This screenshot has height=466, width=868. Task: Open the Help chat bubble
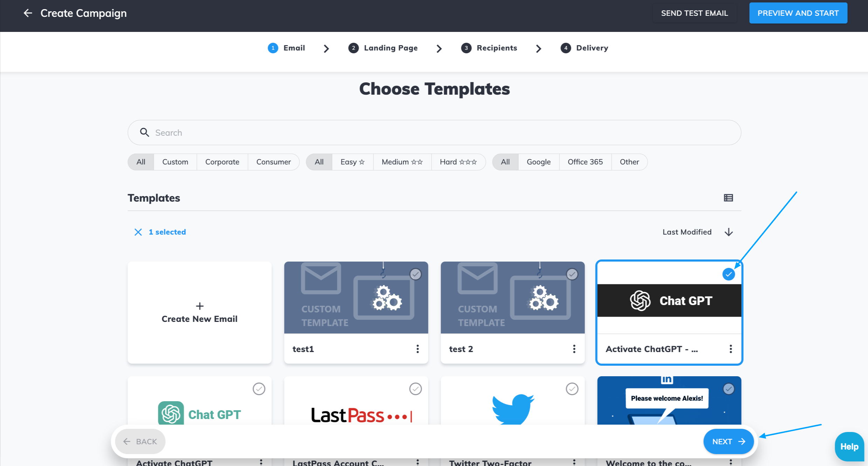(x=849, y=446)
